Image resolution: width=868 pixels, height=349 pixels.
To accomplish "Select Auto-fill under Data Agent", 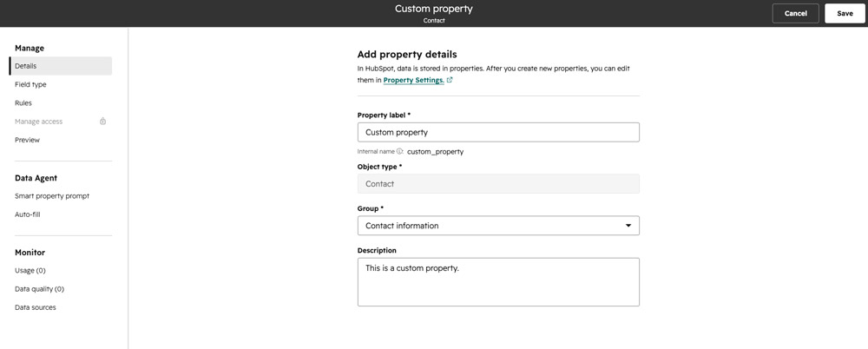I will pyautogui.click(x=27, y=214).
